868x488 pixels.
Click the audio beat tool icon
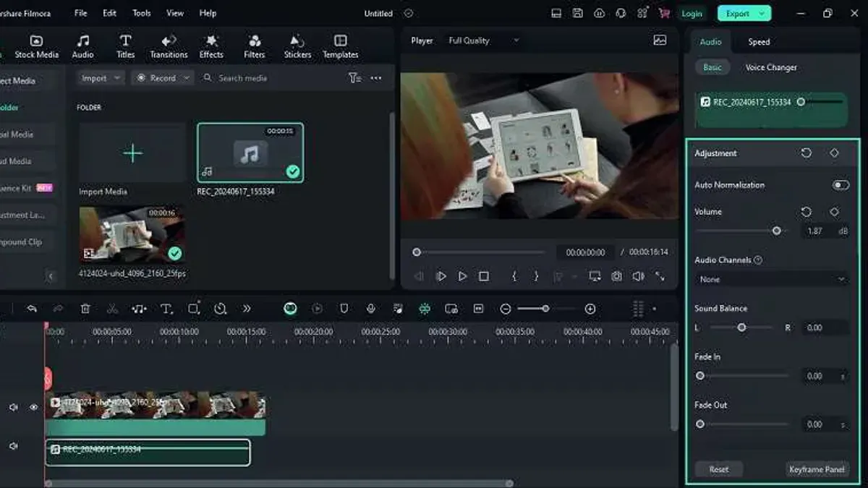coord(139,309)
